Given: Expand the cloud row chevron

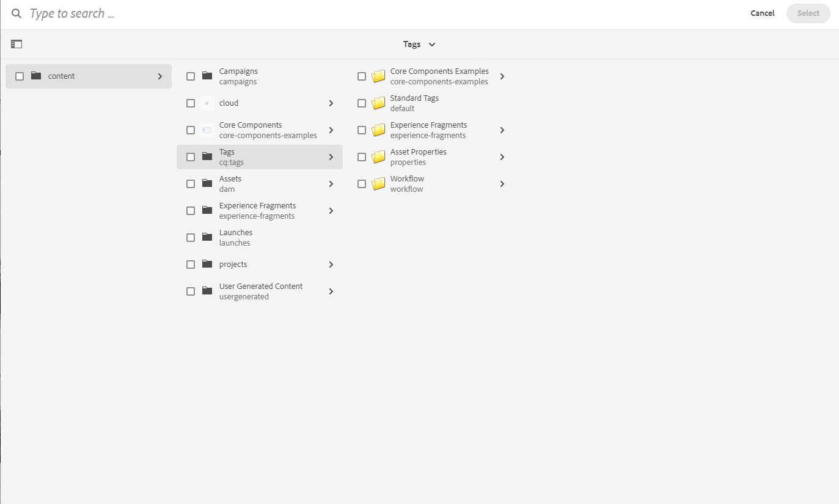Looking at the screenshot, I should click(331, 103).
